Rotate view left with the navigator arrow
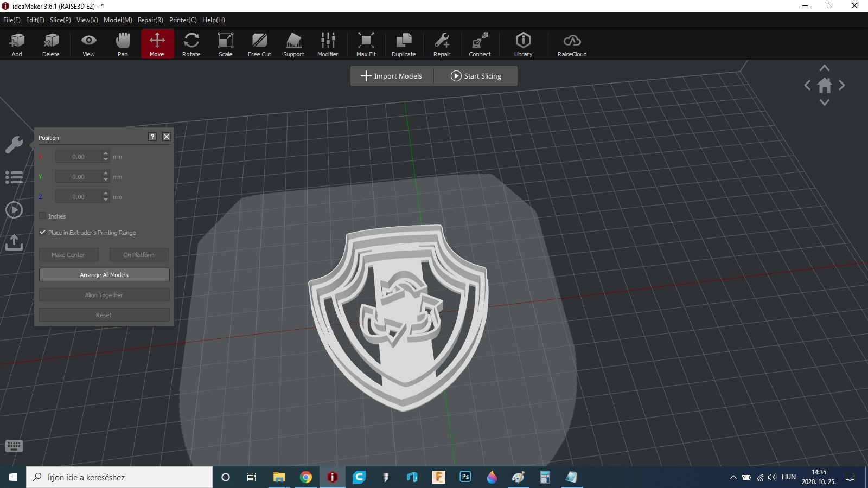 tap(807, 85)
